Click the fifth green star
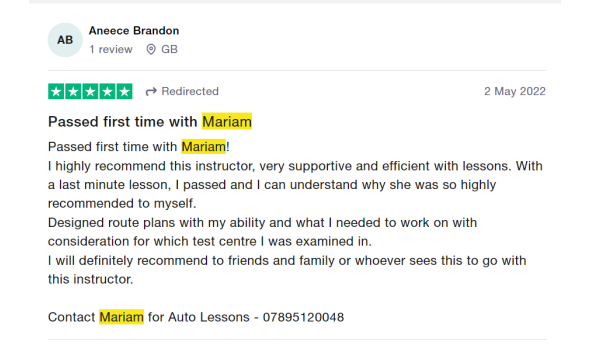The image size is (595, 361). pyautogui.click(x=124, y=91)
